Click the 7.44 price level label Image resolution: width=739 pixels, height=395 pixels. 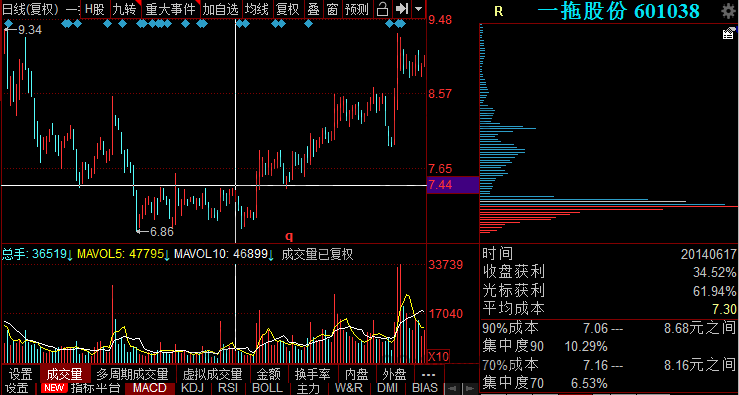click(440, 185)
